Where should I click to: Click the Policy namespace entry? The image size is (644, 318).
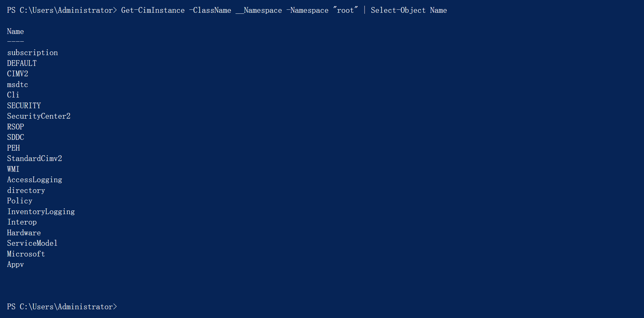(x=20, y=201)
